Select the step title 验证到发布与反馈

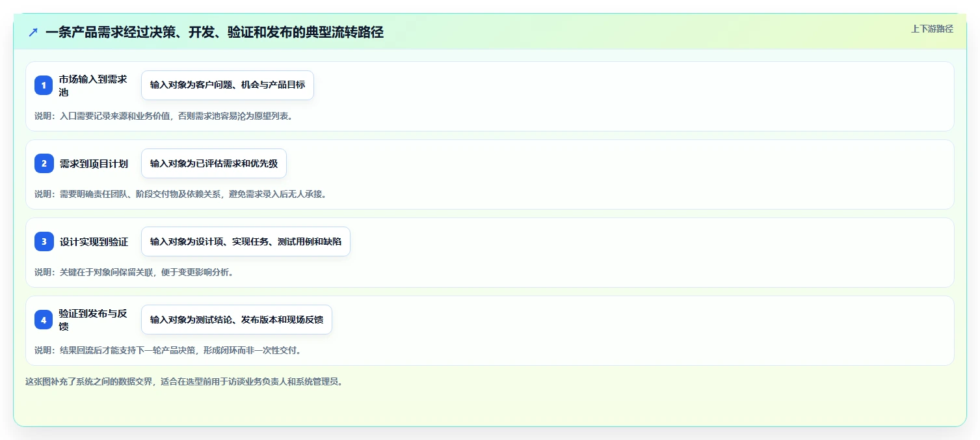[93, 320]
